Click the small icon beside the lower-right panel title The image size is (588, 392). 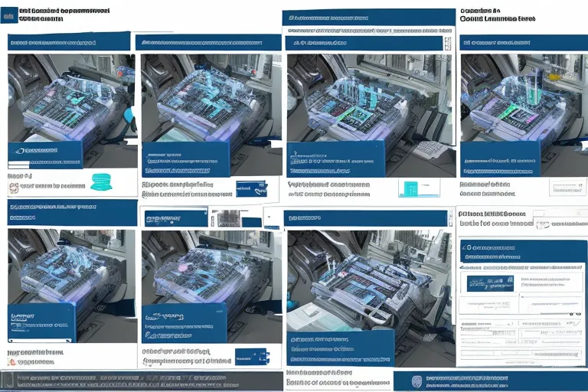pos(543,225)
